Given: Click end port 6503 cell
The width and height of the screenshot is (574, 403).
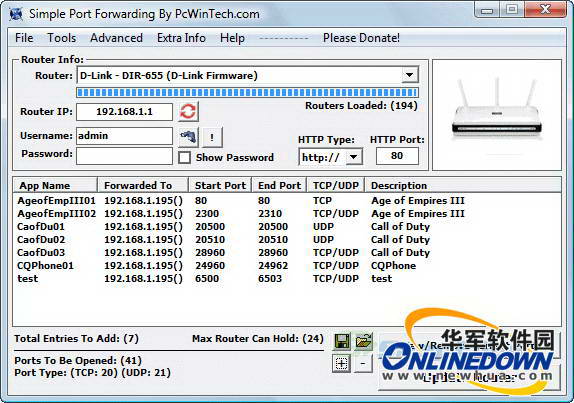Looking at the screenshot, I should [270, 279].
